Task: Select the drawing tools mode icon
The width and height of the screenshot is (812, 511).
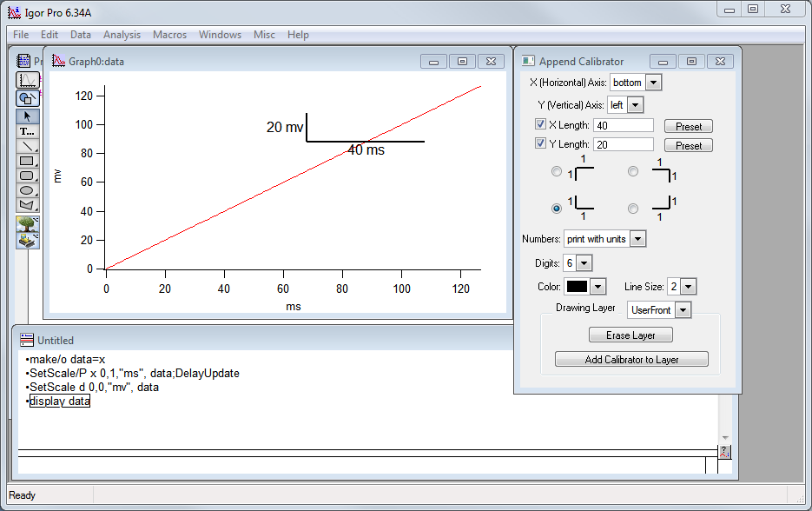Action: coord(27,98)
